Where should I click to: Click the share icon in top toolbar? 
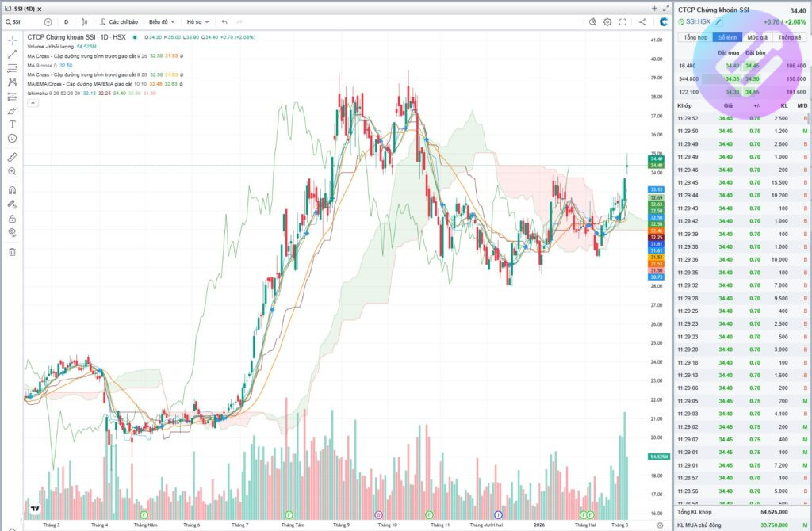pos(642,21)
